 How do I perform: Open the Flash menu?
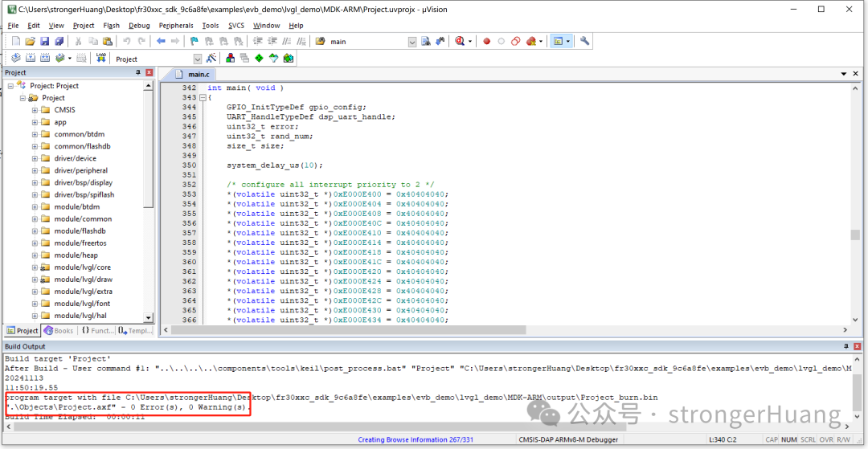[111, 26]
